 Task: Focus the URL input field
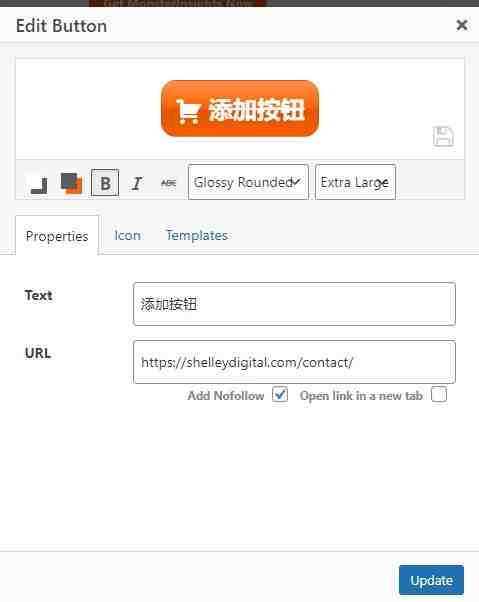click(294, 362)
